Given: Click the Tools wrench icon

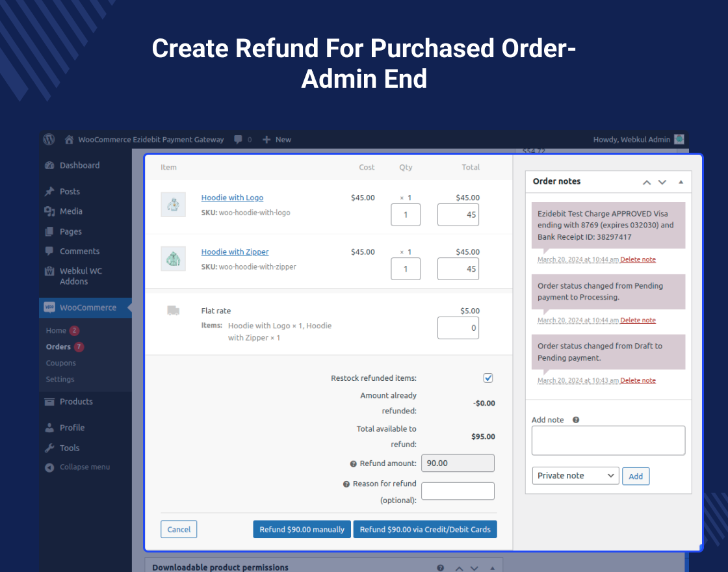Looking at the screenshot, I should 49,448.
